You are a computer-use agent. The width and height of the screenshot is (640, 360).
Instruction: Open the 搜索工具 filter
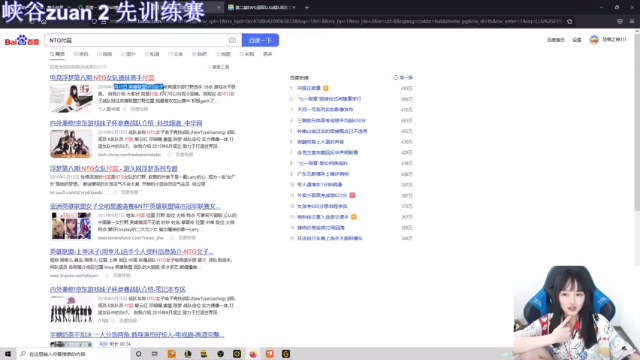219,67
